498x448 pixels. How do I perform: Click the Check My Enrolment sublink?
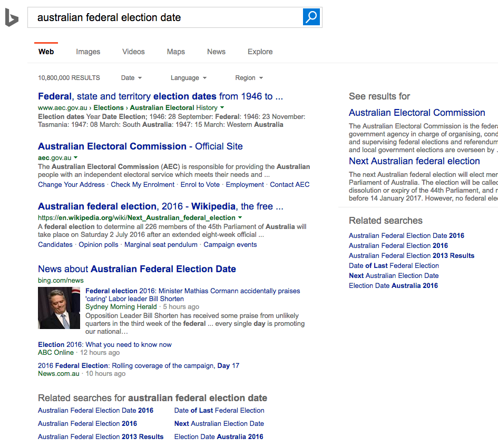(143, 185)
